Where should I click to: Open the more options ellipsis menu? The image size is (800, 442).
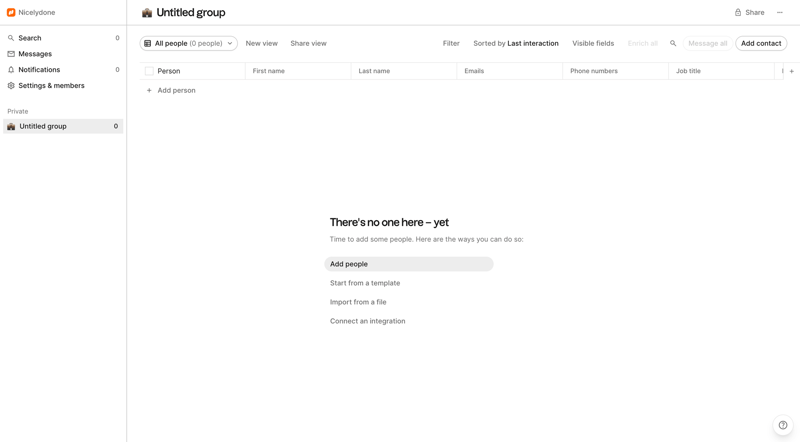[780, 12]
